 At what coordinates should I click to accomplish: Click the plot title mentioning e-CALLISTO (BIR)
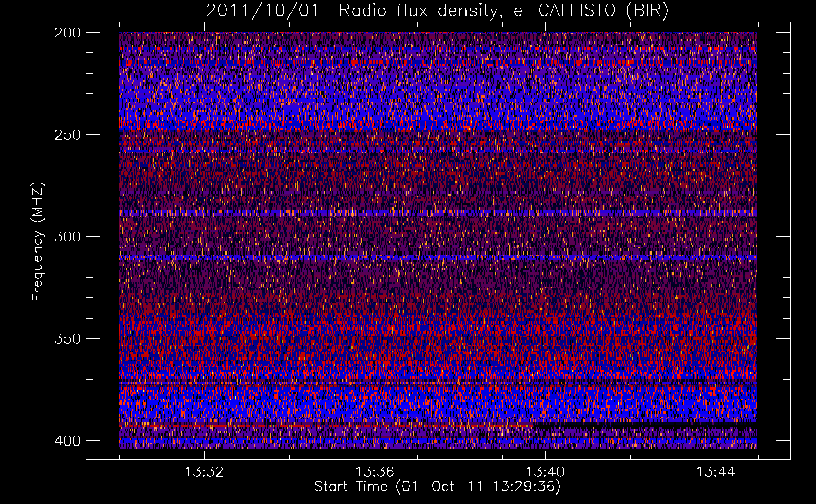437,11
